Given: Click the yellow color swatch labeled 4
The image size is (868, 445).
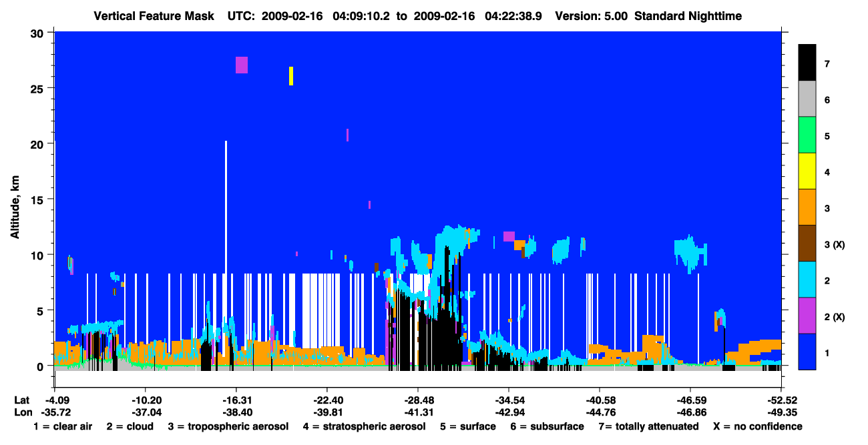Looking at the screenshot, I should 807,171.
